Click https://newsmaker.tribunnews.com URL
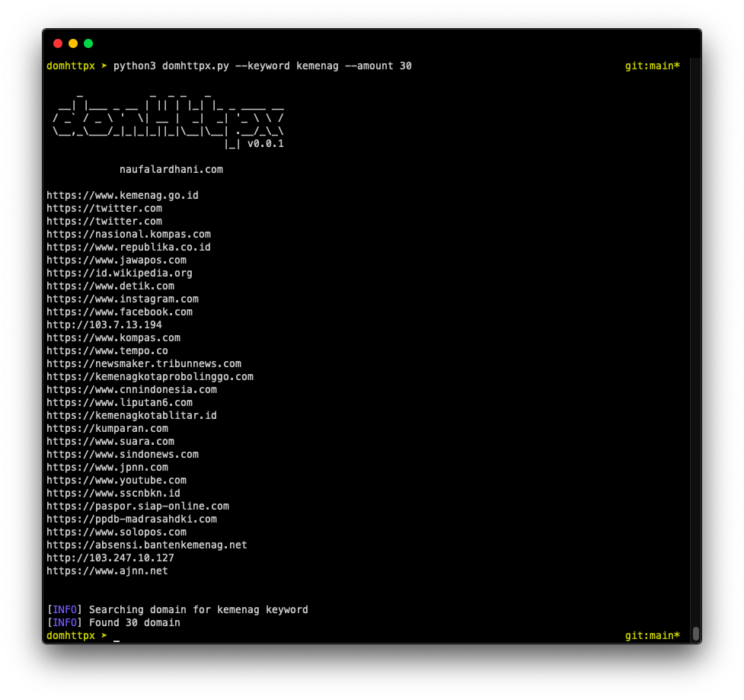The image size is (744, 700). [144, 363]
